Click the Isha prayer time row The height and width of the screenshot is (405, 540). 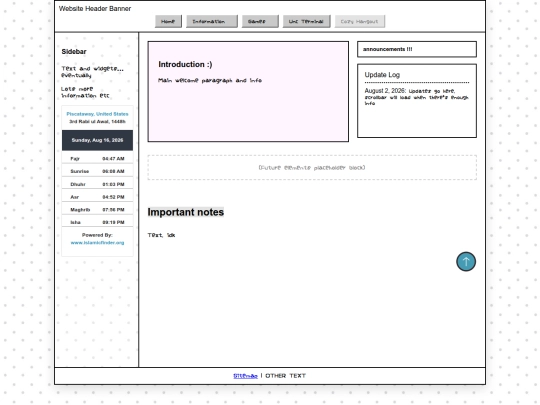[x=97, y=222]
